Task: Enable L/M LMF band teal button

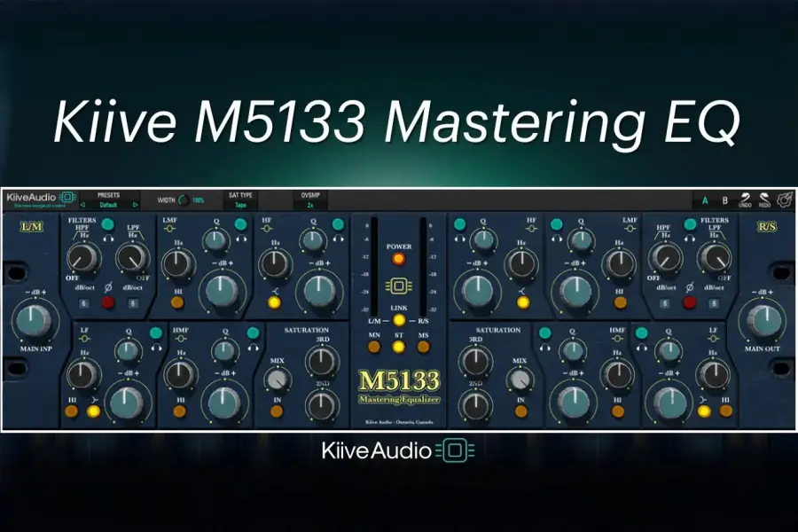Action: 240,224
